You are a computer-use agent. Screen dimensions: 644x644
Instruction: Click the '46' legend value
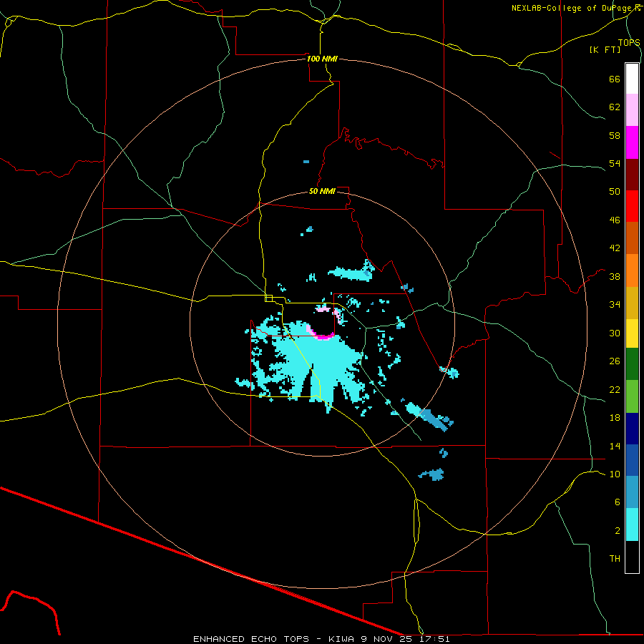[x=615, y=220]
